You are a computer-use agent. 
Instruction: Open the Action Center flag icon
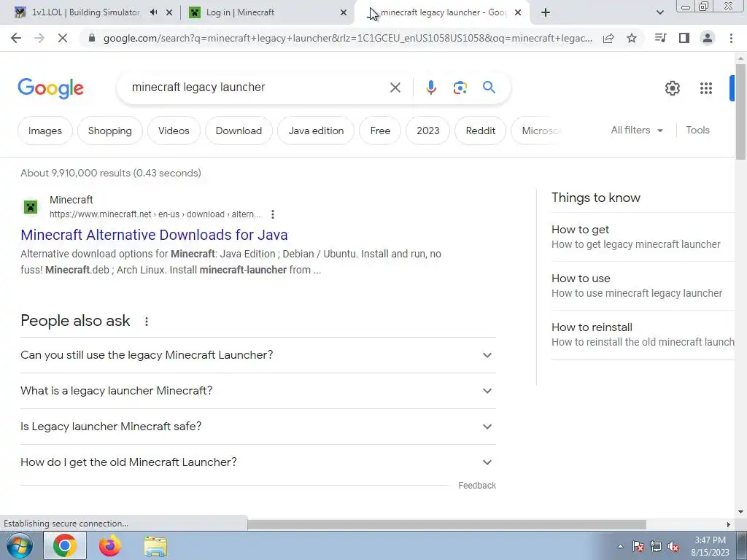(638, 547)
